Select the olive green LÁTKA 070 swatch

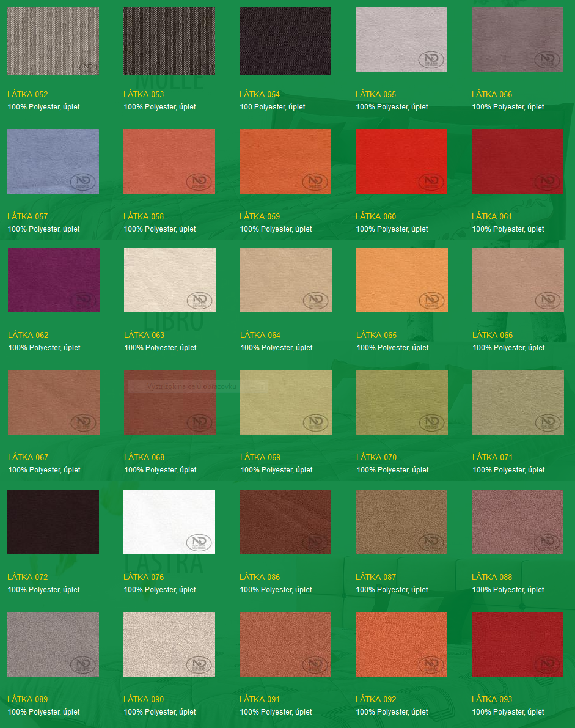pyautogui.click(x=402, y=402)
